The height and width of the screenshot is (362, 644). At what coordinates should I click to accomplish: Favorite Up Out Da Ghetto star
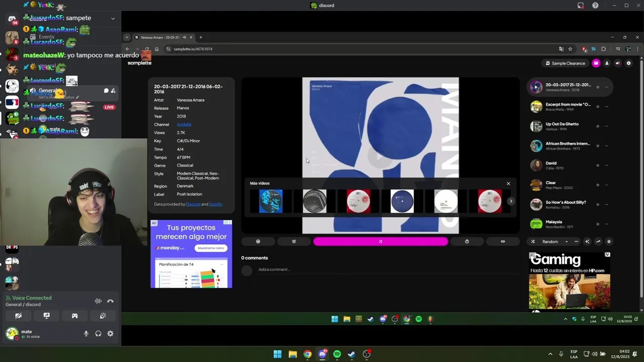pos(598,126)
